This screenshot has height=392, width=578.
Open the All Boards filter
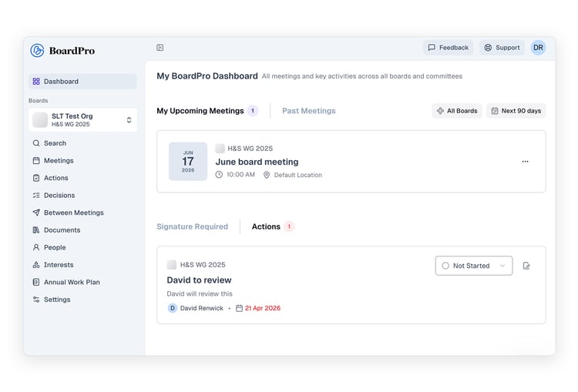pyautogui.click(x=457, y=111)
